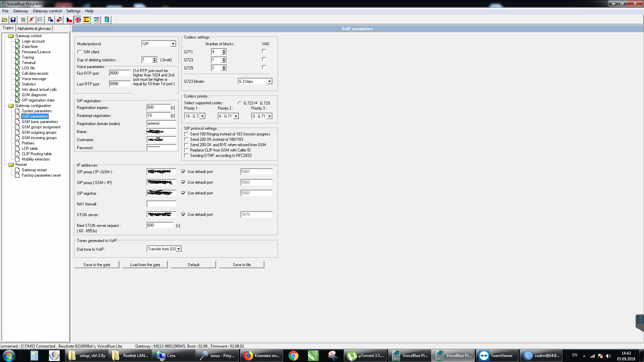Uncheck default port for SIP registrar

tap(183, 193)
